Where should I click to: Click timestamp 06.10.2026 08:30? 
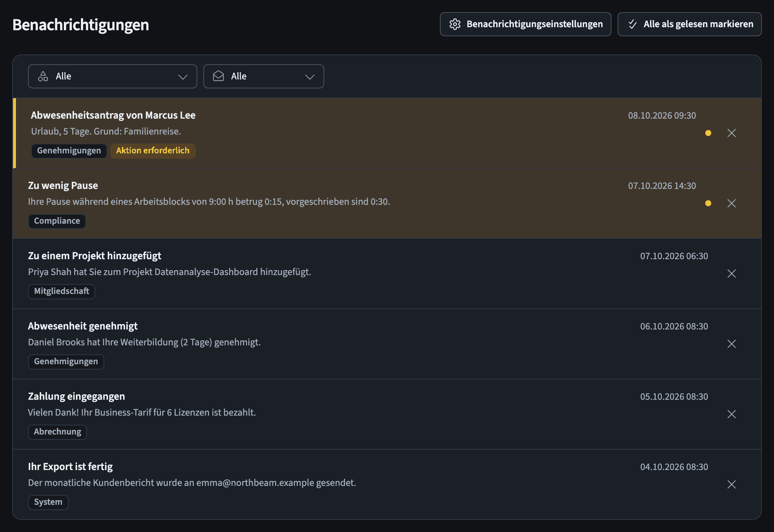tap(674, 326)
